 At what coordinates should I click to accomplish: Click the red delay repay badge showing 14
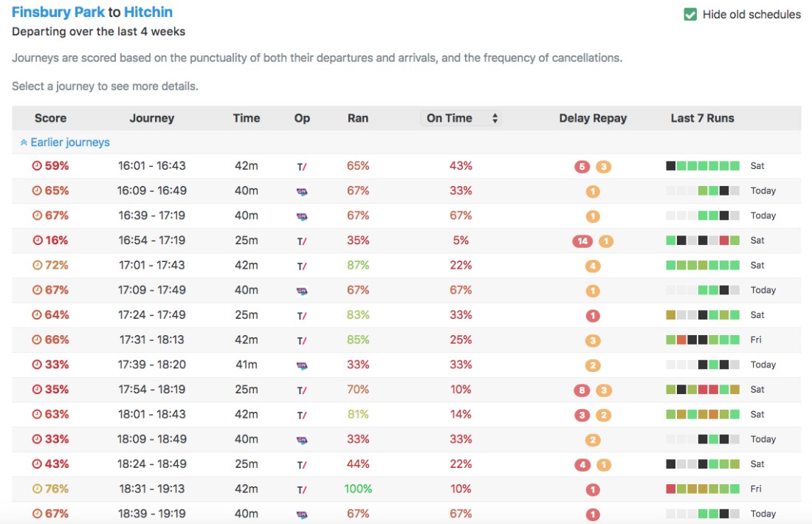pyautogui.click(x=582, y=241)
